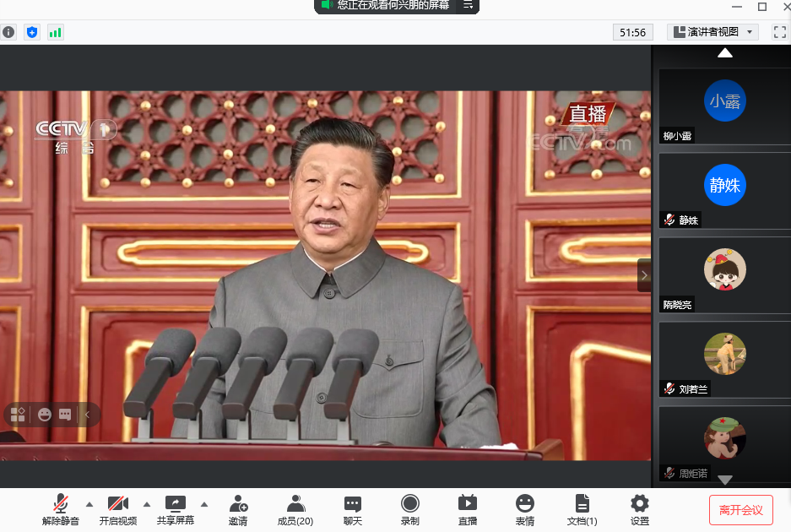Unmute microphone via 解除静音
This screenshot has width=791, height=532.
[x=61, y=509]
